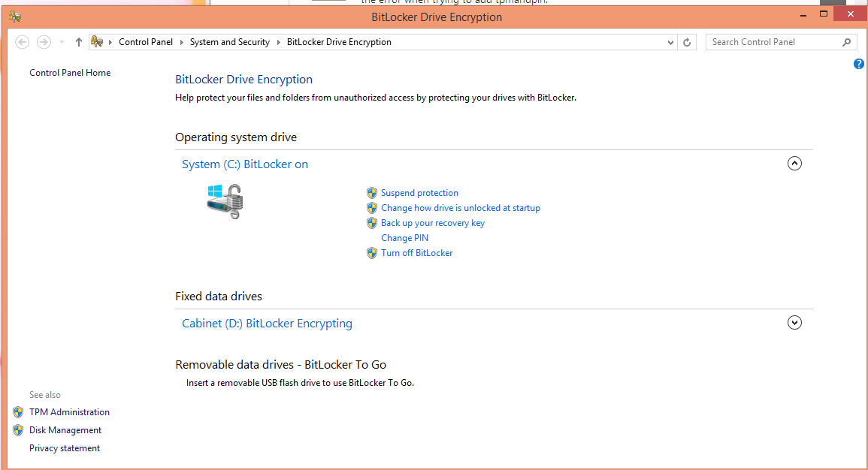Click Suspend protection link
The height and width of the screenshot is (470, 868).
pyautogui.click(x=419, y=193)
